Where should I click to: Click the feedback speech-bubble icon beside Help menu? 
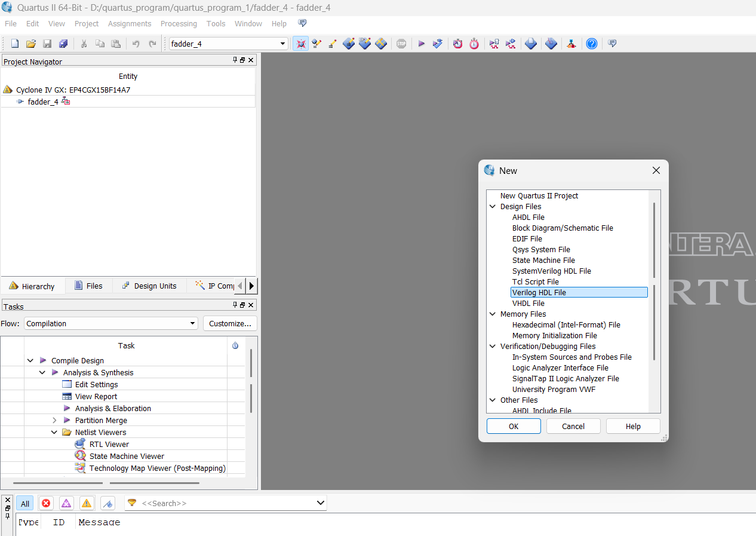[302, 23]
